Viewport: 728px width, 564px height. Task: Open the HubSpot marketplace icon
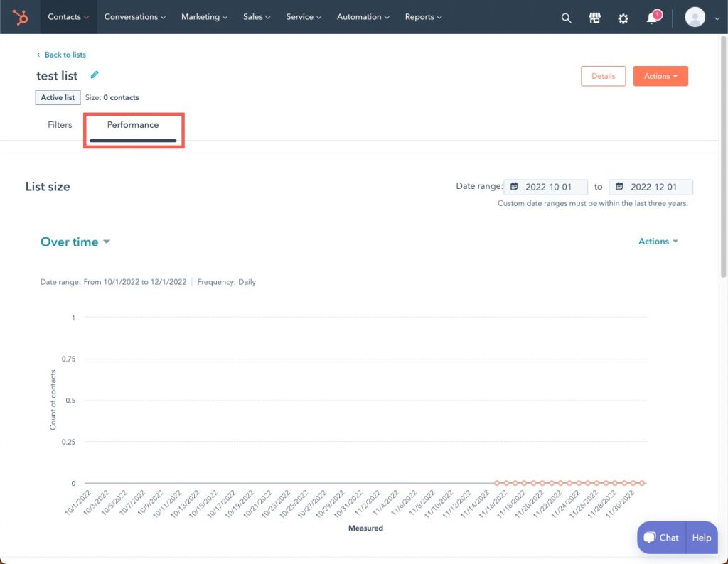pyautogui.click(x=595, y=18)
